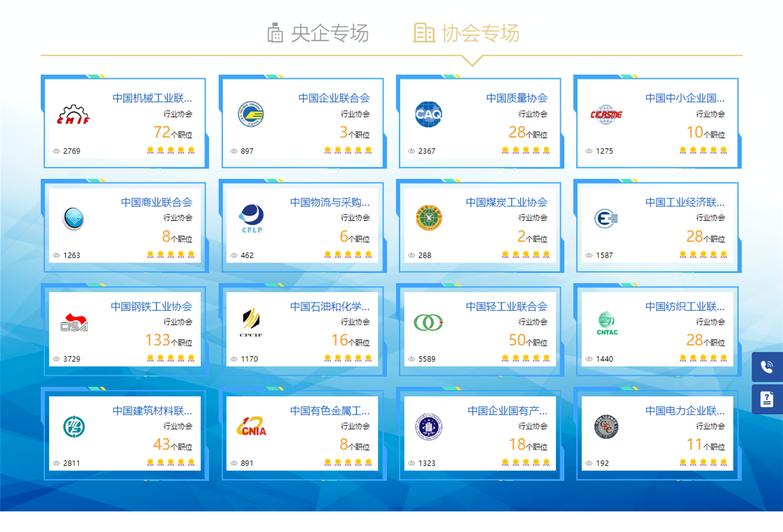Click the CFLP logo icon
The width and height of the screenshot is (783, 532).
[251, 219]
